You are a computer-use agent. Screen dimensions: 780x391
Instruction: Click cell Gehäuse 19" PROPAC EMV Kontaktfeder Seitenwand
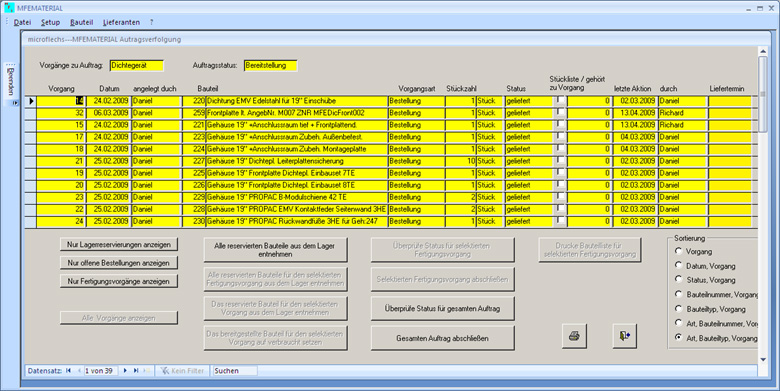297,209
